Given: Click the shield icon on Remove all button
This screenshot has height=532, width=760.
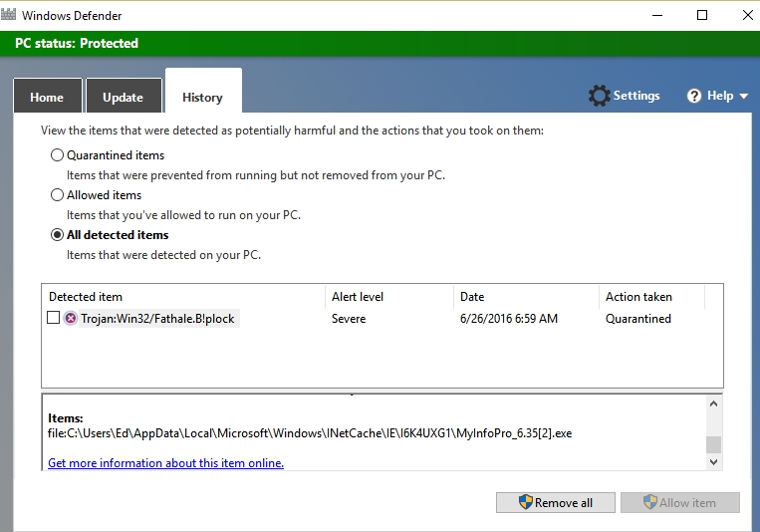Looking at the screenshot, I should coord(525,502).
